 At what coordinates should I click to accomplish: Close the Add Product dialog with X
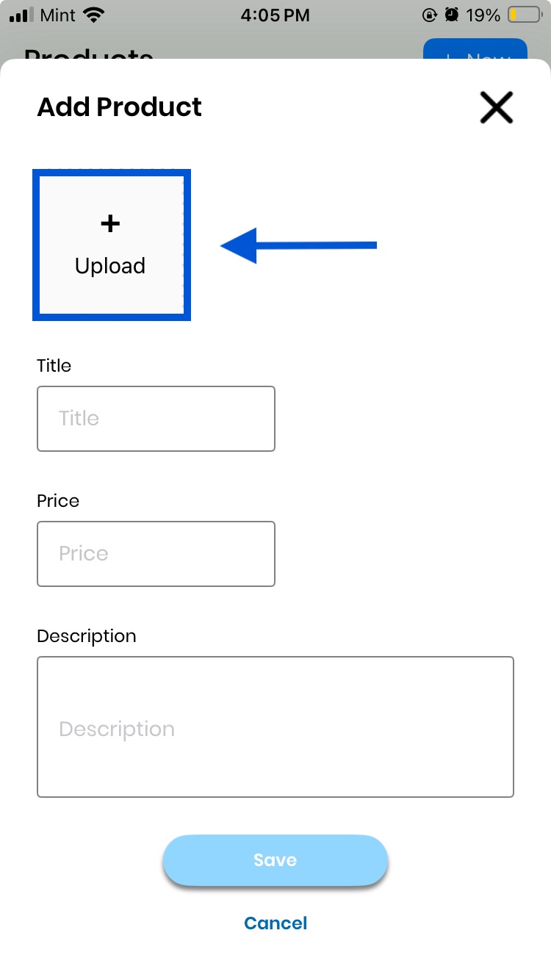[496, 107]
